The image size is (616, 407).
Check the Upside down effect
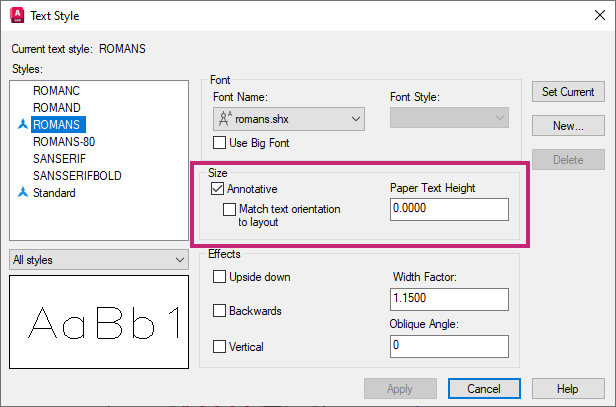[219, 277]
